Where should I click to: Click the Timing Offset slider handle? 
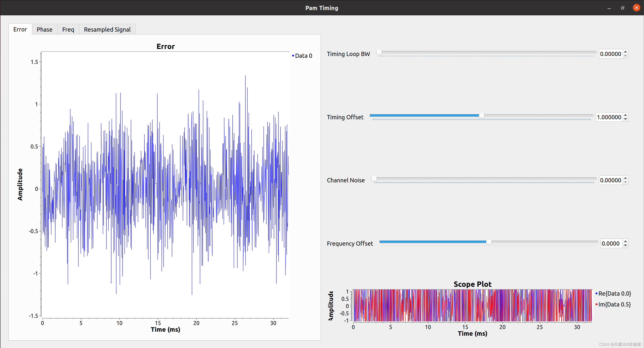pyautogui.click(x=481, y=115)
